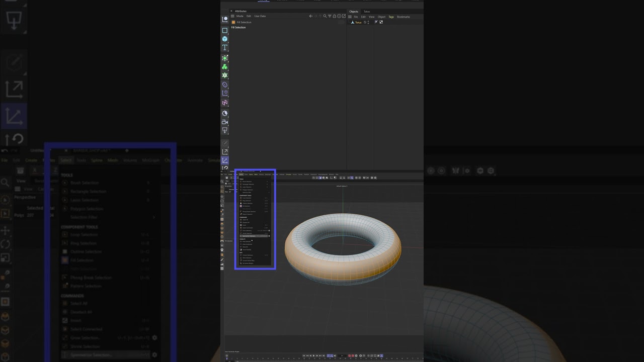Open the Tags menu
The image size is (644, 362).
[x=391, y=17]
